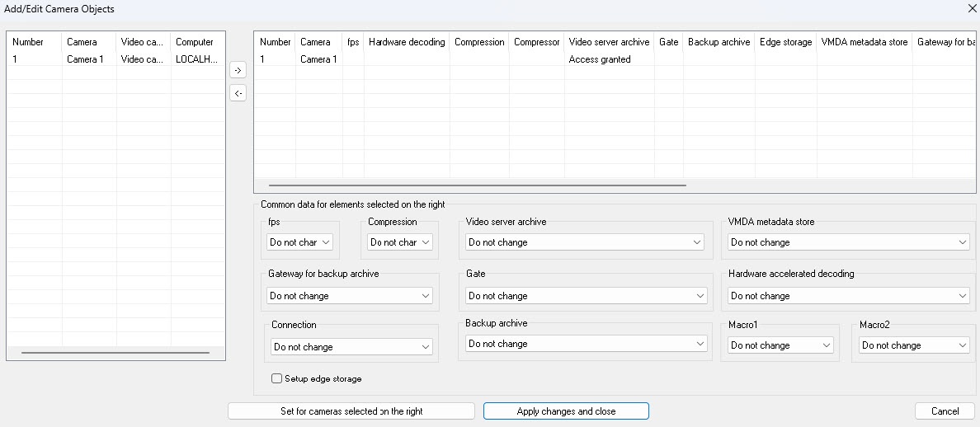Click the Cancel button

pos(945,411)
